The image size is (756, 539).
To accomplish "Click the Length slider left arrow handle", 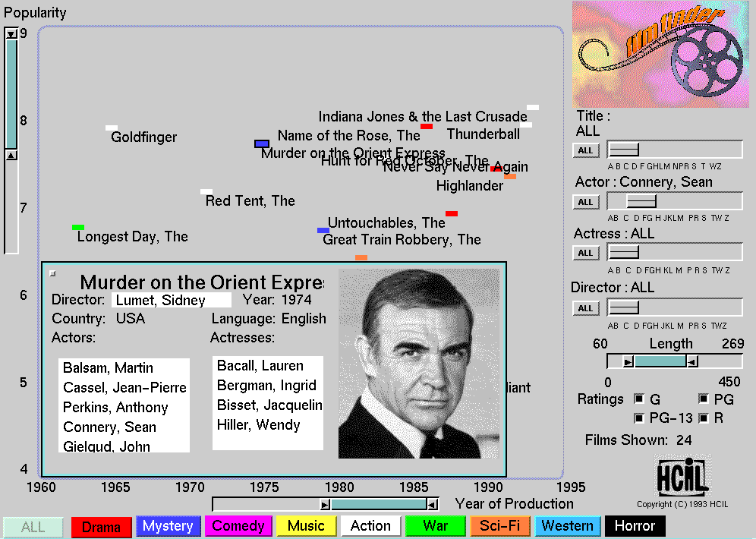I will click(628, 361).
